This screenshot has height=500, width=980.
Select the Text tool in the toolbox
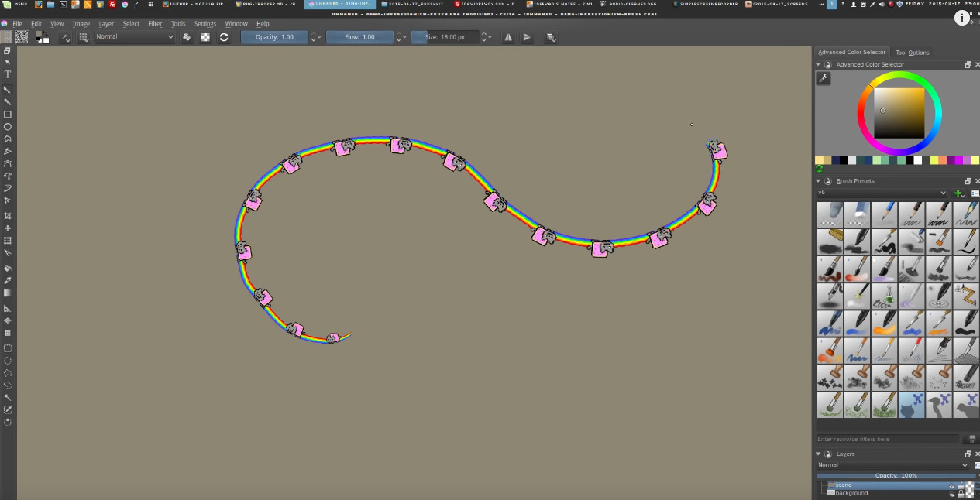pos(8,74)
